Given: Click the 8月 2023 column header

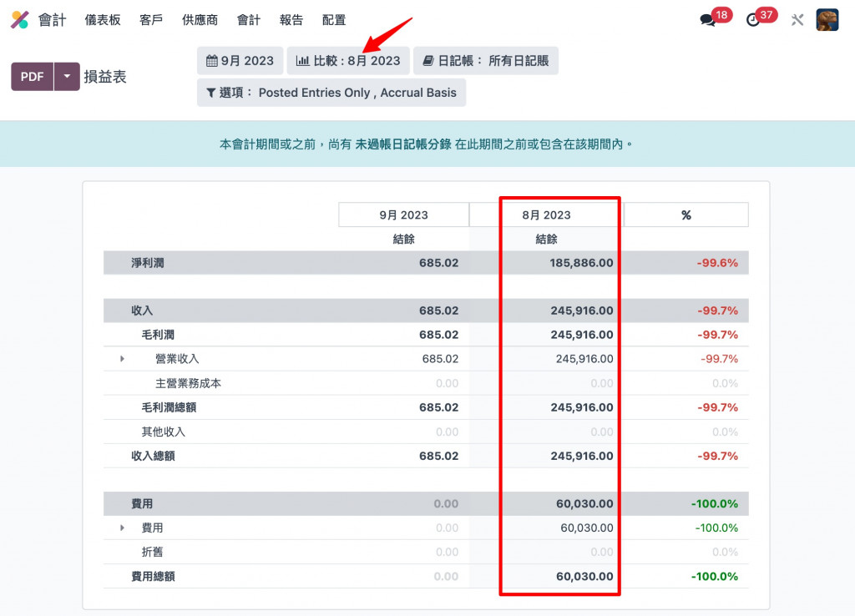Looking at the screenshot, I should (546, 215).
